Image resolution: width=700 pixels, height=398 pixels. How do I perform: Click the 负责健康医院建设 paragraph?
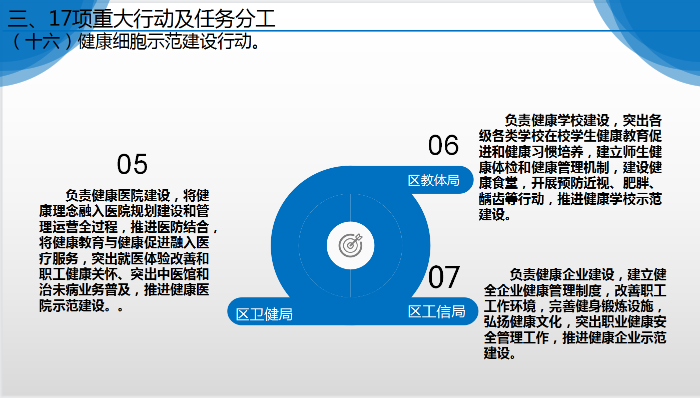click(x=128, y=250)
